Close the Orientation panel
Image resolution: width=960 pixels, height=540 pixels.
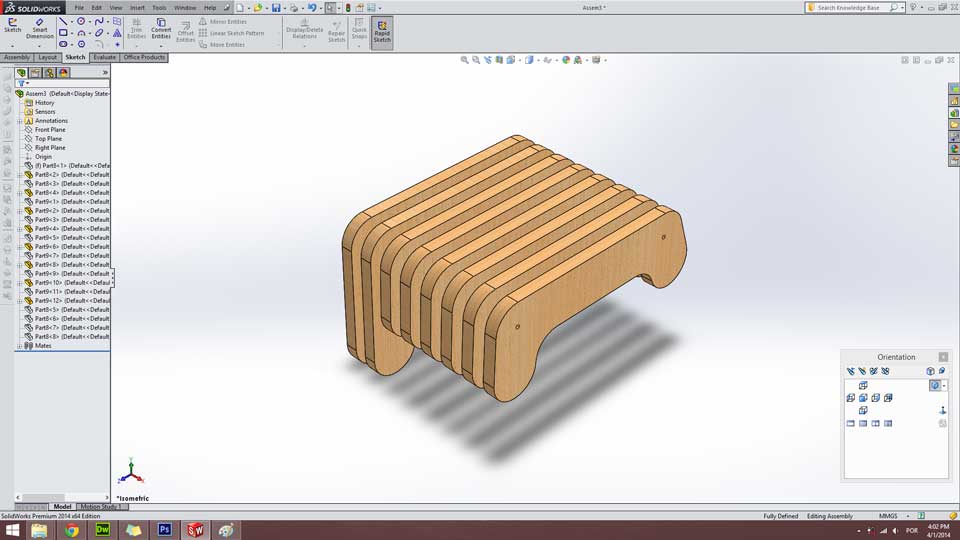click(x=943, y=357)
